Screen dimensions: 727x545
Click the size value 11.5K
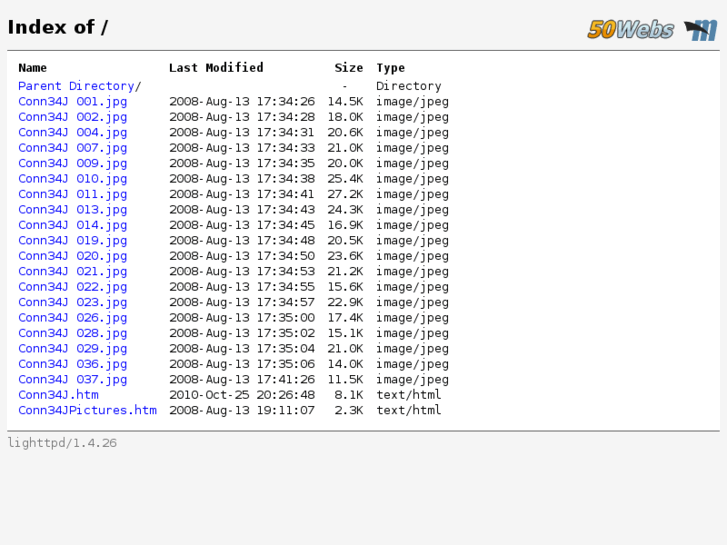345,379
